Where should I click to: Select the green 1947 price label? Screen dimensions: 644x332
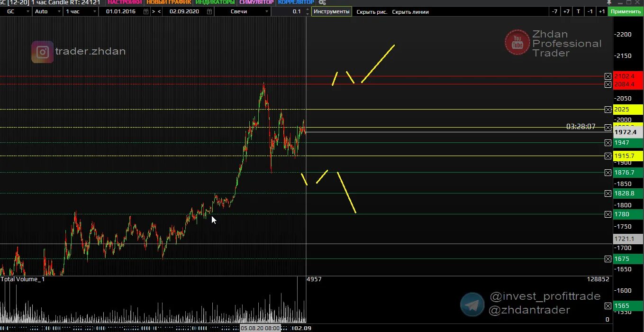tap(628, 143)
